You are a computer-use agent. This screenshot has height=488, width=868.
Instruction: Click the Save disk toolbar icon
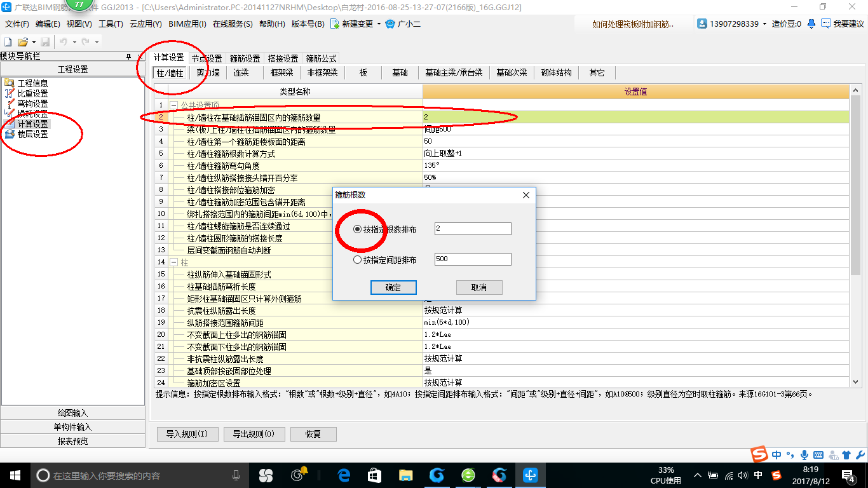45,42
